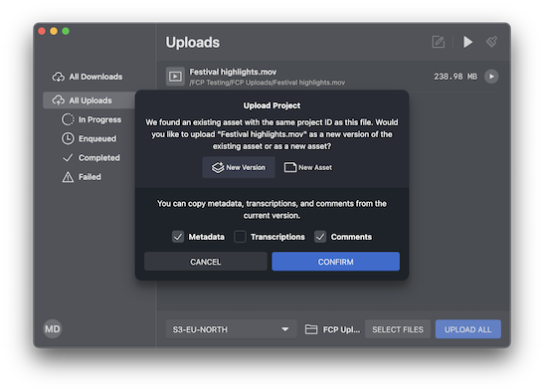Enable the Transcriptions checkbox

(x=240, y=237)
